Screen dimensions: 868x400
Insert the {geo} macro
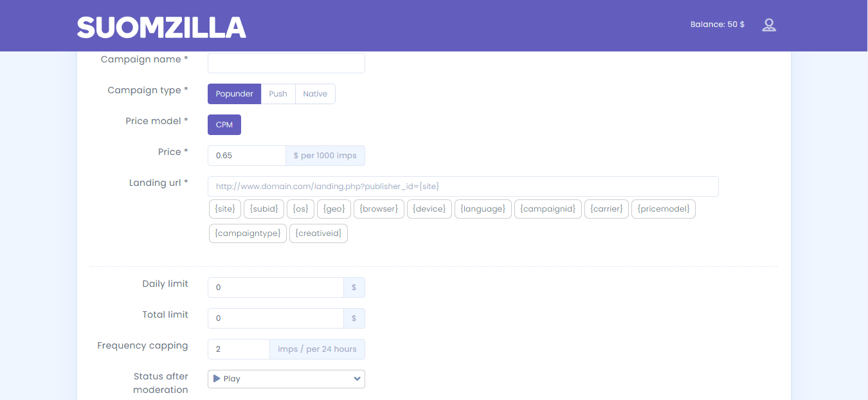[x=333, y=208]
